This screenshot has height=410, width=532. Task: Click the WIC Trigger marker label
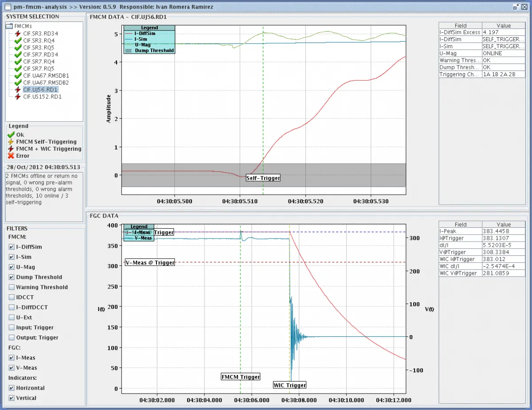(289, 385)
